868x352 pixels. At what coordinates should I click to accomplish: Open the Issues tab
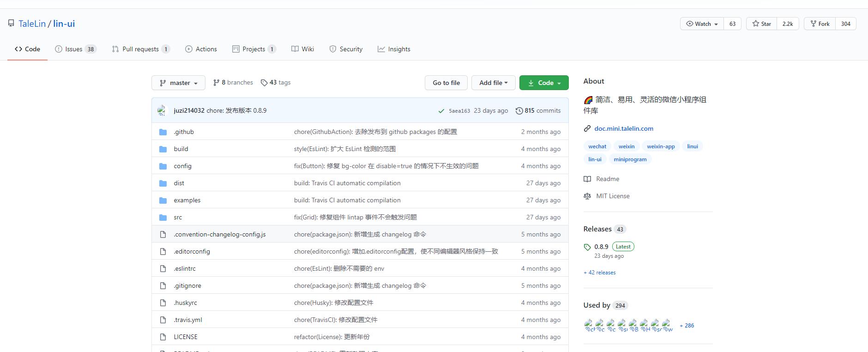[x=76, y=49]
